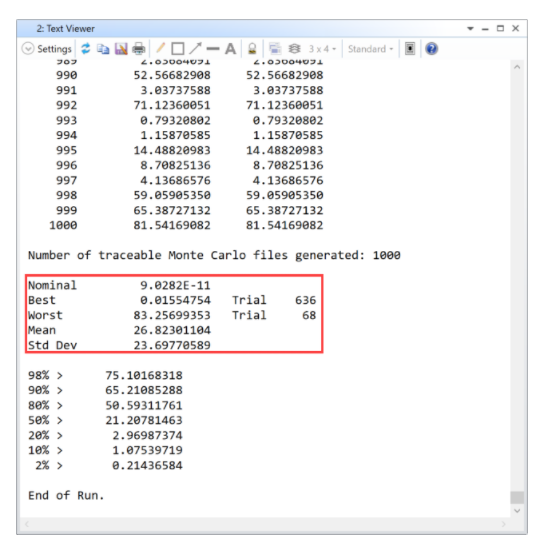This screenshot has height=551, width=550.
Task: Toggle the window lock icon
Action: pos(252,48)
